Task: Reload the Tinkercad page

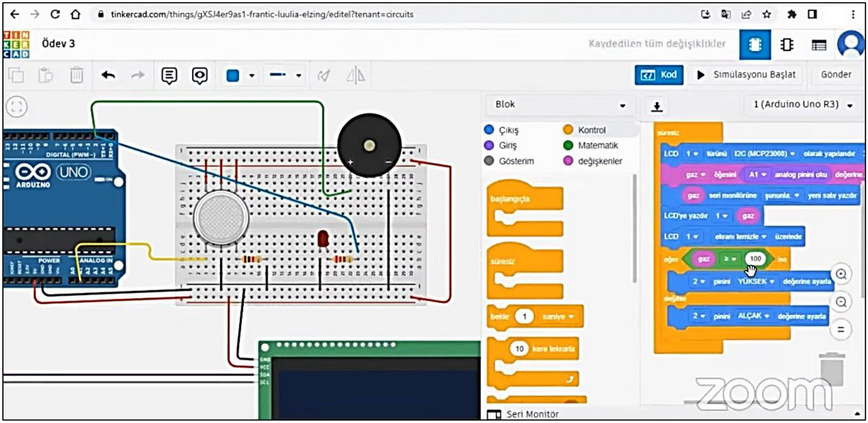Action: (x=55, y=15)
